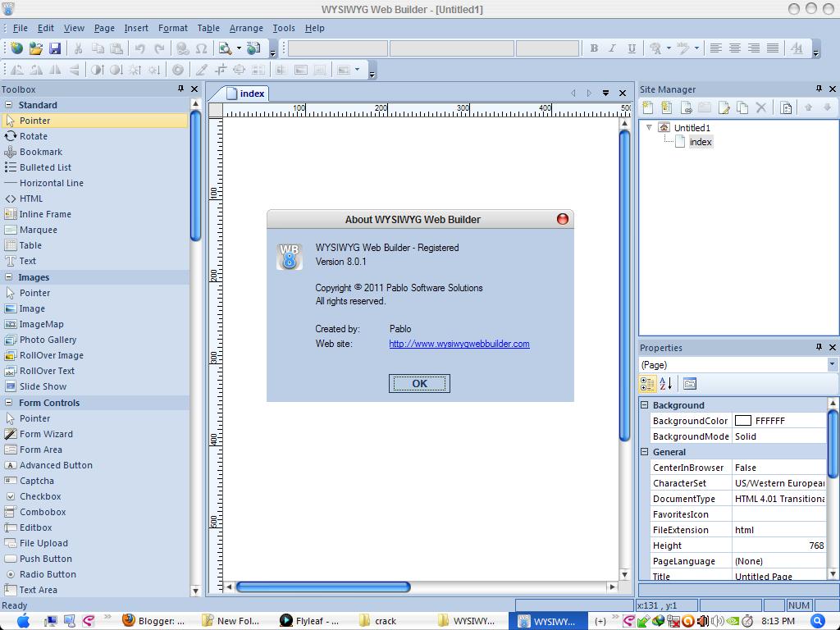Click Clone Page icon in Site Manager
Screen dimensions: 840x630
(x=742, y=107)
